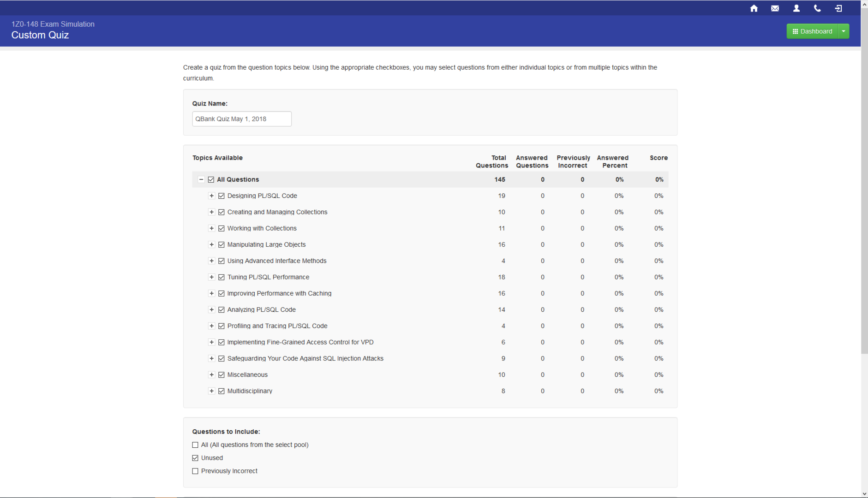The height and width of the screenshot is (498, 868).
Task: Expand the Manipulating Large Objects topic
Action: coord(211,245)
